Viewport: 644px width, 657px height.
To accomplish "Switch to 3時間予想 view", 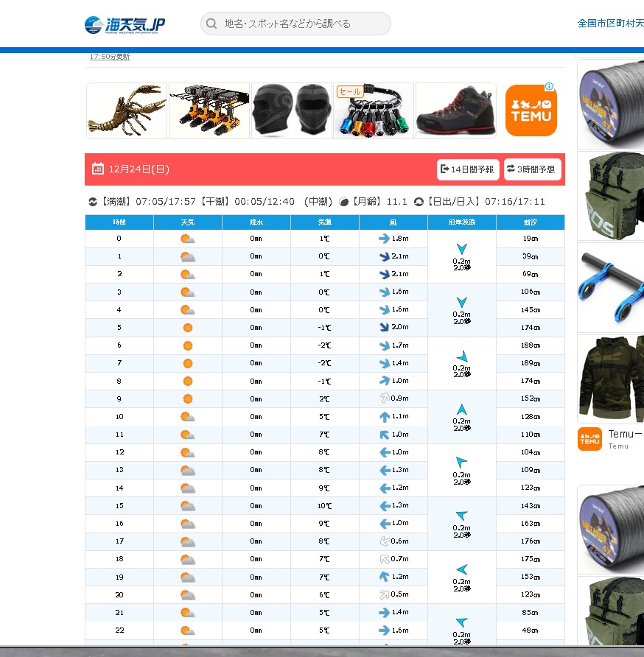I will click(x=532, y=169).
